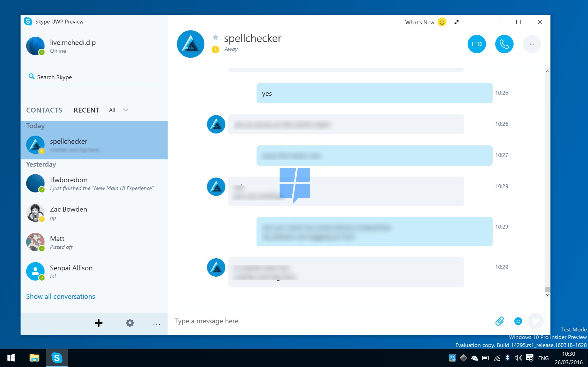
Task: Click the send message arrow button
Action: pyautogui.click(x=536, y=321)
